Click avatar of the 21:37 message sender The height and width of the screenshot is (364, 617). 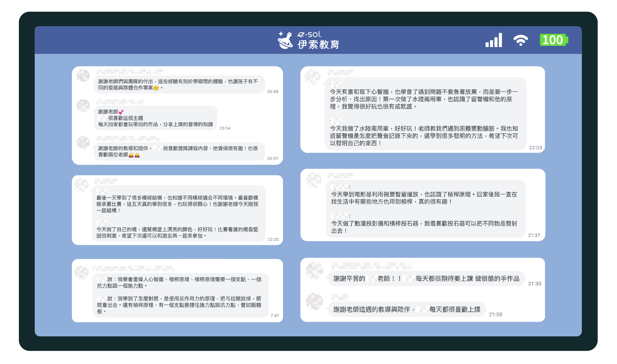tap(314, 180)
